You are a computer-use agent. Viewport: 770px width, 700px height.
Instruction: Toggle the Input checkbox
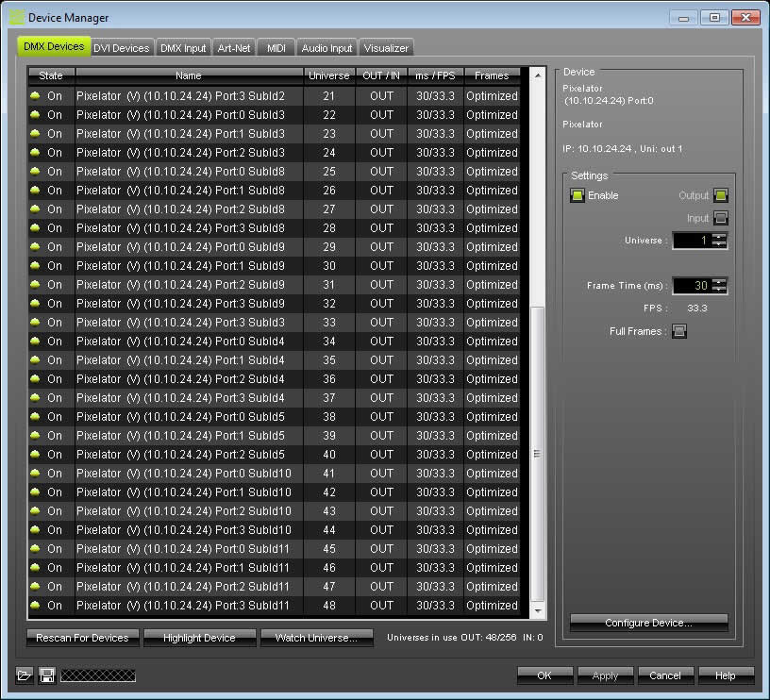click(x=721, y=218)
